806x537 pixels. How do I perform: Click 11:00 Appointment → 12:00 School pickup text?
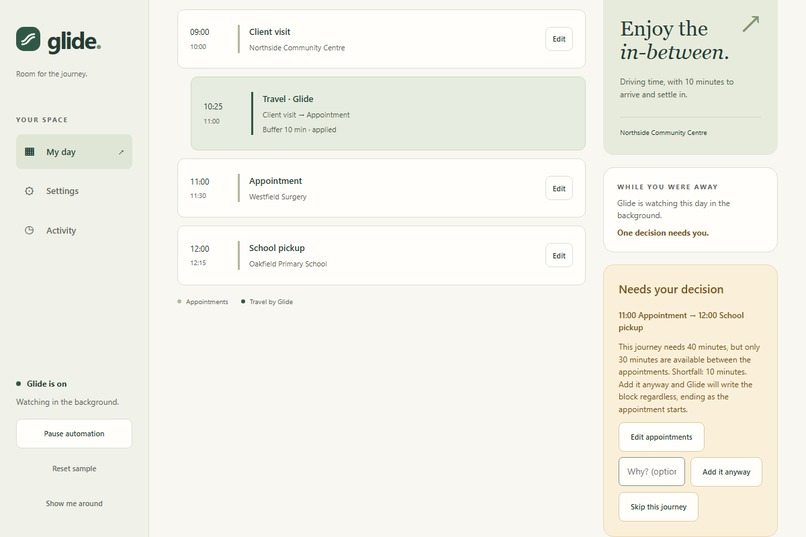pos(681,321)
